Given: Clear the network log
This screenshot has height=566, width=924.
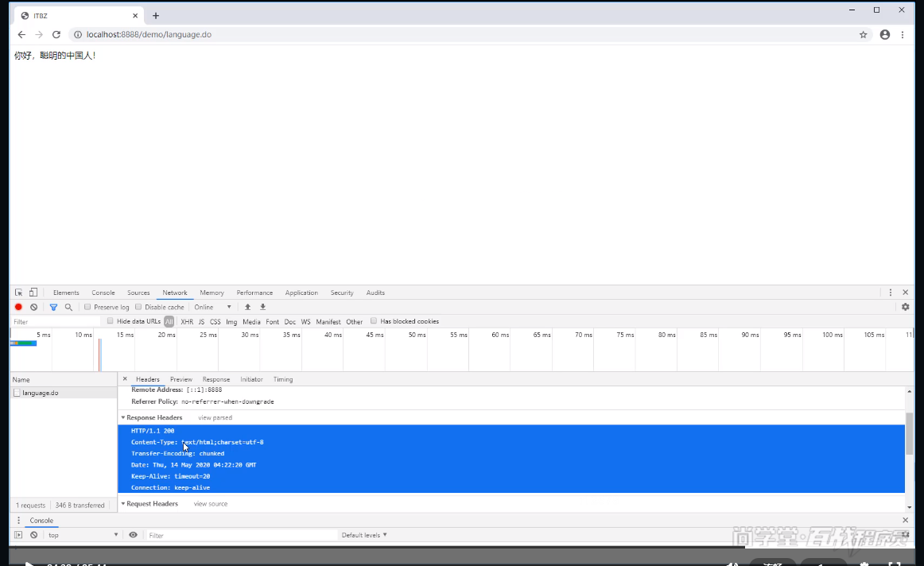Looking at the screenshot, I should (34, 307).
